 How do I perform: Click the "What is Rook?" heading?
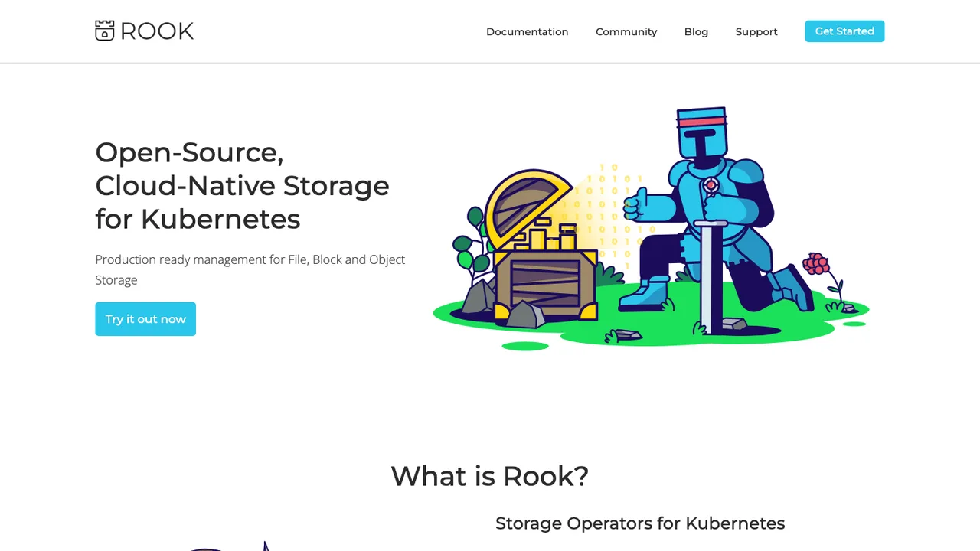point(490,476)
